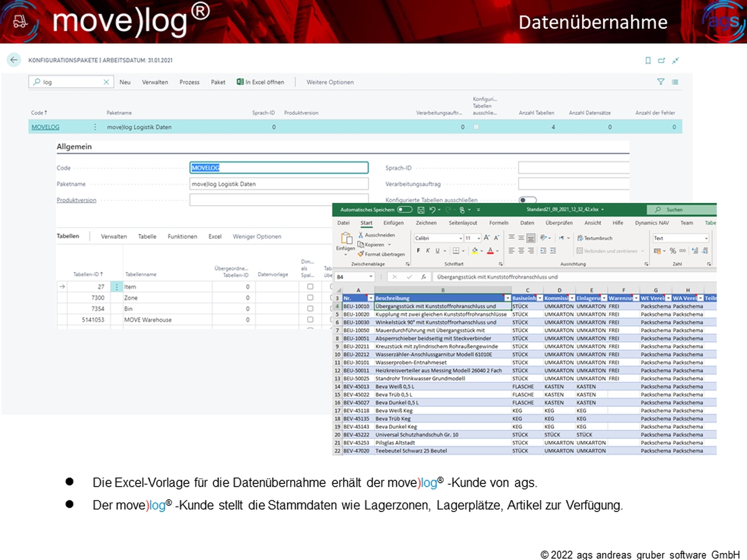Image resolution: width=747 pixels, height=560 pixels.
Task: Open the Nr. column filter dropdown
Action: click(370, 299)
